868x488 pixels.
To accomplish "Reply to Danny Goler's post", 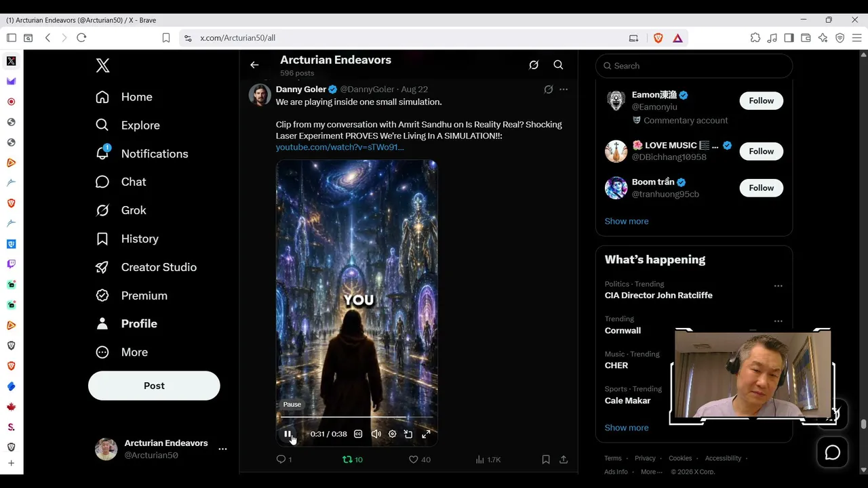I will pos(284,460).
